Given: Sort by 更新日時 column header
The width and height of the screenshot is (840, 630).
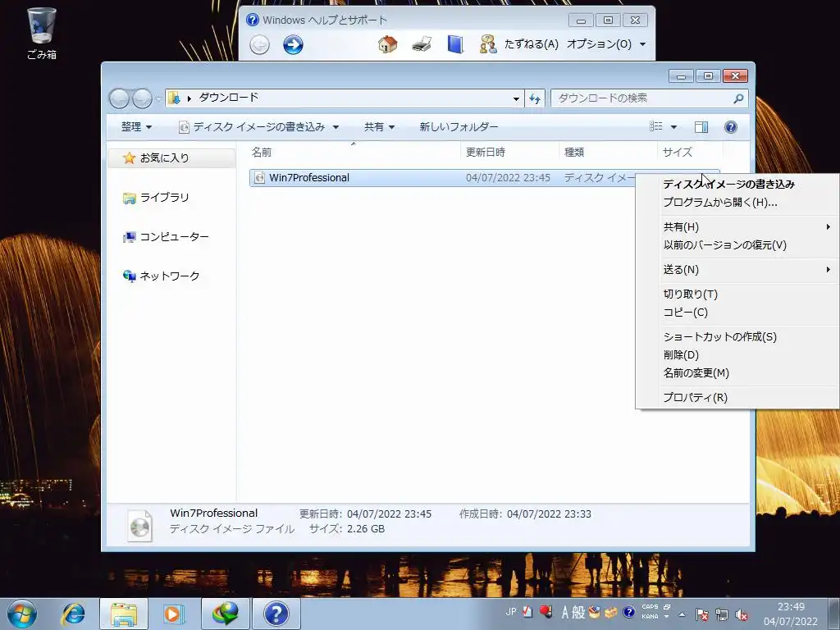Looking at the screenshot, I should tap(509, 152).
